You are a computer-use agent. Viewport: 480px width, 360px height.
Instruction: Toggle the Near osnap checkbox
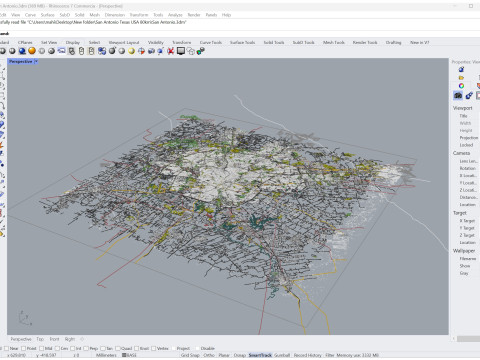[6, 348]
